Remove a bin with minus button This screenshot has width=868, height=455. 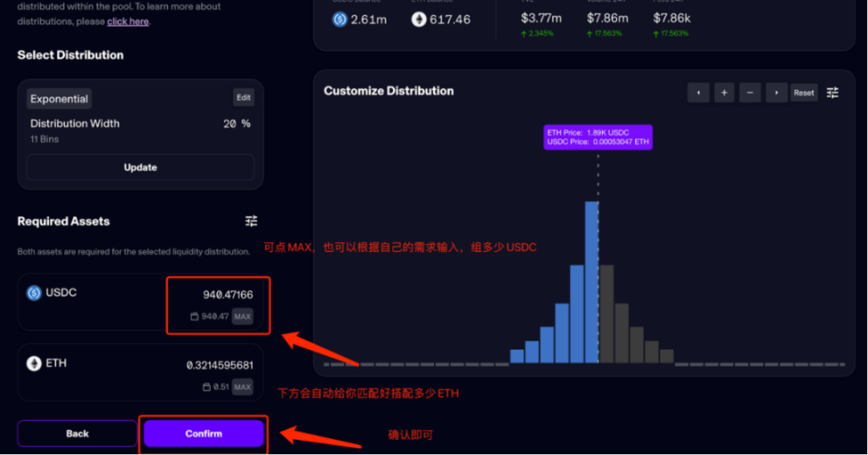tap(750, 93)
